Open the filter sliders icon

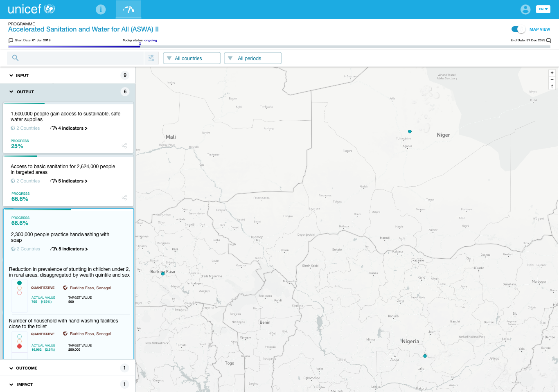pos(151,58)
